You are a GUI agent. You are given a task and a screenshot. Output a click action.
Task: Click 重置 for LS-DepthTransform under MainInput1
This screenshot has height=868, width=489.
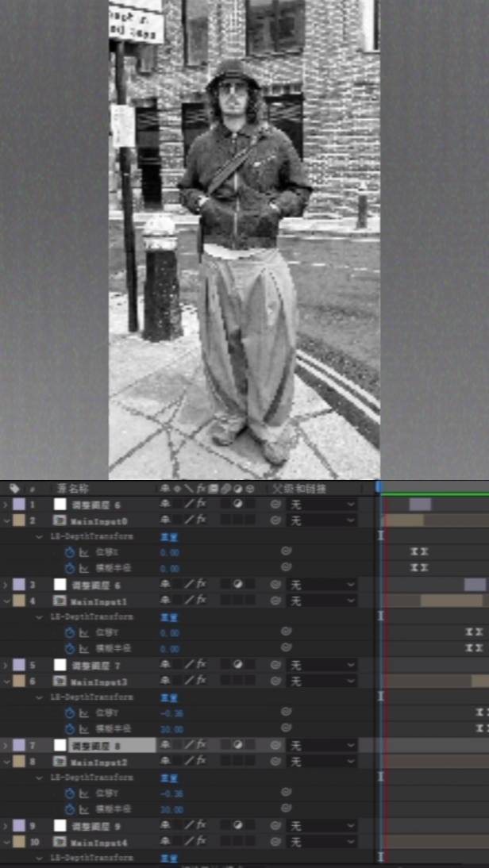click(x=168, y=616)
